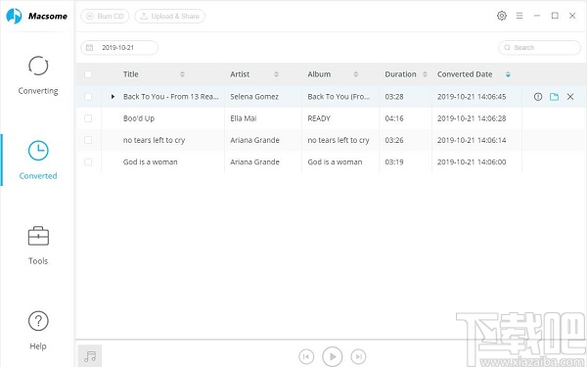This screenshot has height=367, width=588.
Task: Skip to next track
Action: pos(358,356)
